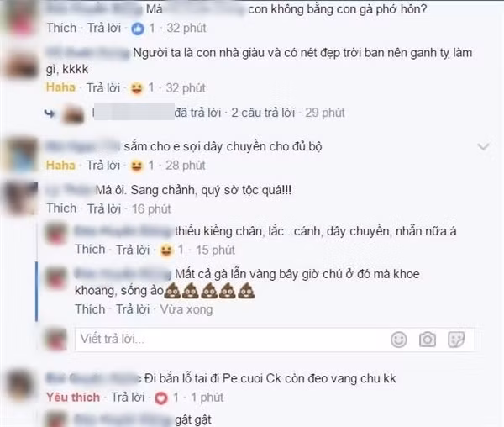Click the emoji smiley icon in reply box
504x427 pixels.
(398, 340)
